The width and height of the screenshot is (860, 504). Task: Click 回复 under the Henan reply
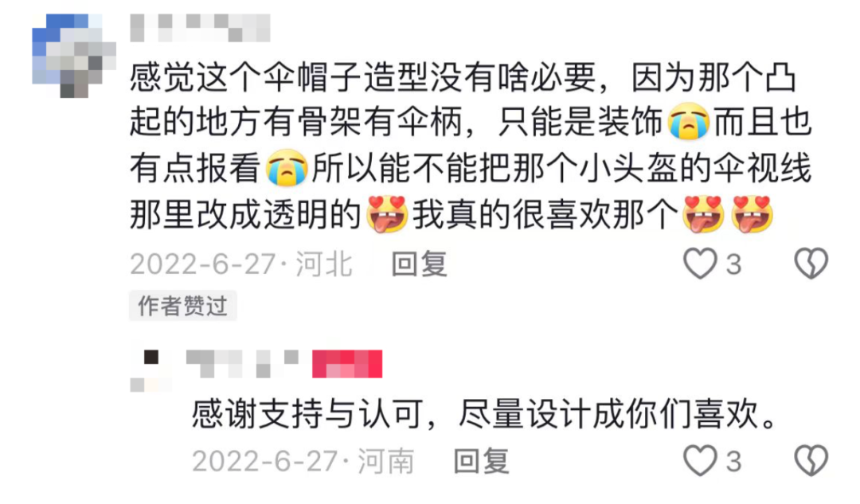click(482, 461)
